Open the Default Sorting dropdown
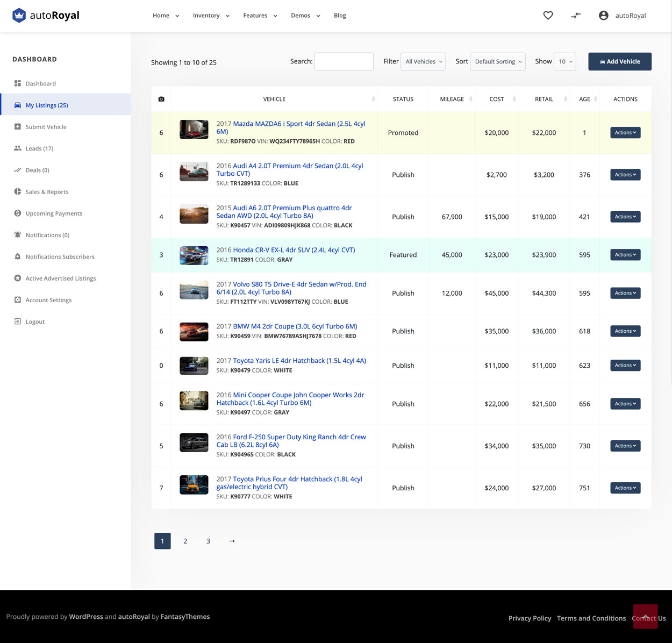The width and height of the screenshot is (672, 643). pos(497,61)
